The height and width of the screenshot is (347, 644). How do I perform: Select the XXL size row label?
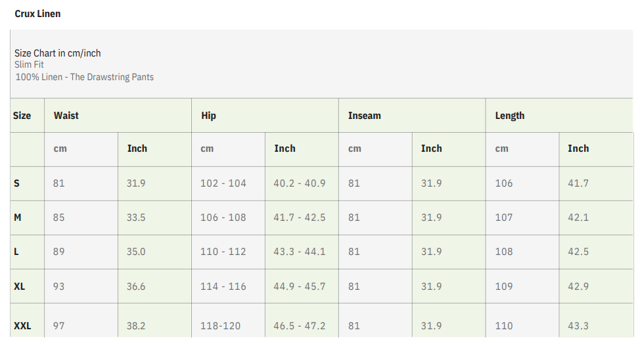click(22, 326)
